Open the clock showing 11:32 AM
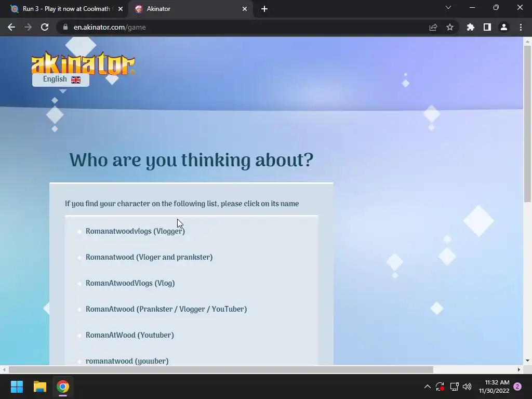Viewport: 532px width, 399px height. (494, 387)
